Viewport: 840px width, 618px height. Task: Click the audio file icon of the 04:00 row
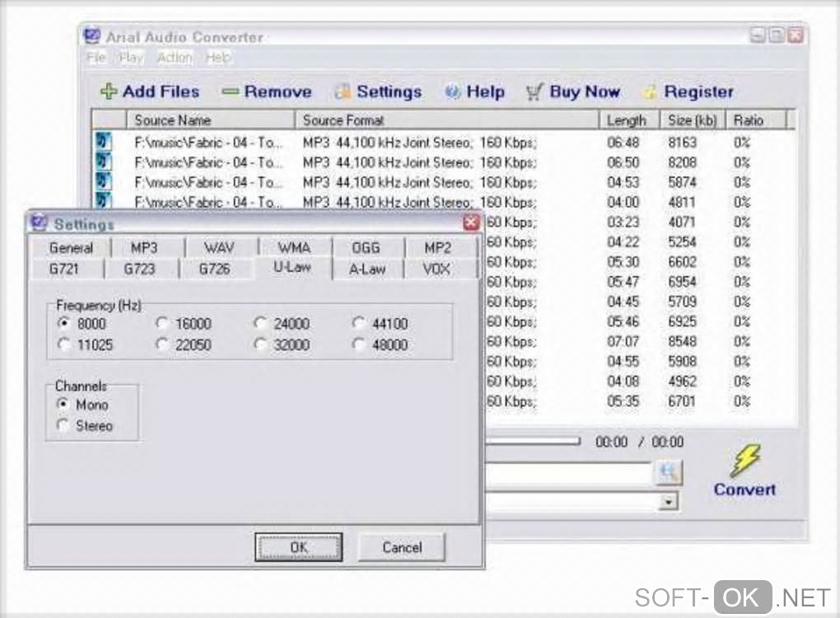point(104,200)
